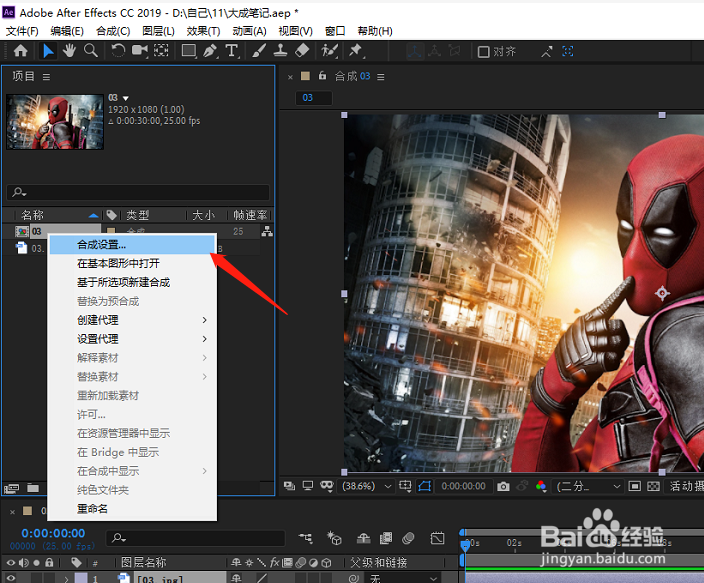Screen dimensions: 704x583
Task: Click the always preview this view icon
Action: coord(290,486)
